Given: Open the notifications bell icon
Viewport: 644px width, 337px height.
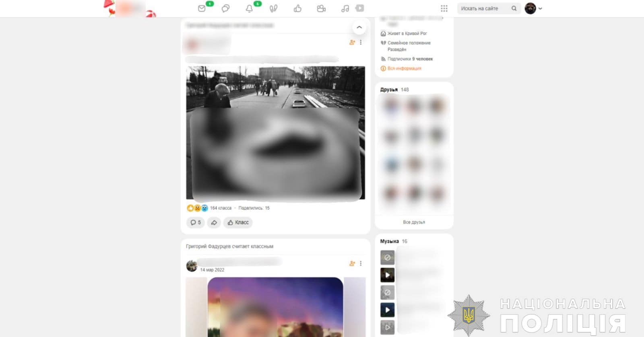Looking at the screenshot, I should (250, 8).
